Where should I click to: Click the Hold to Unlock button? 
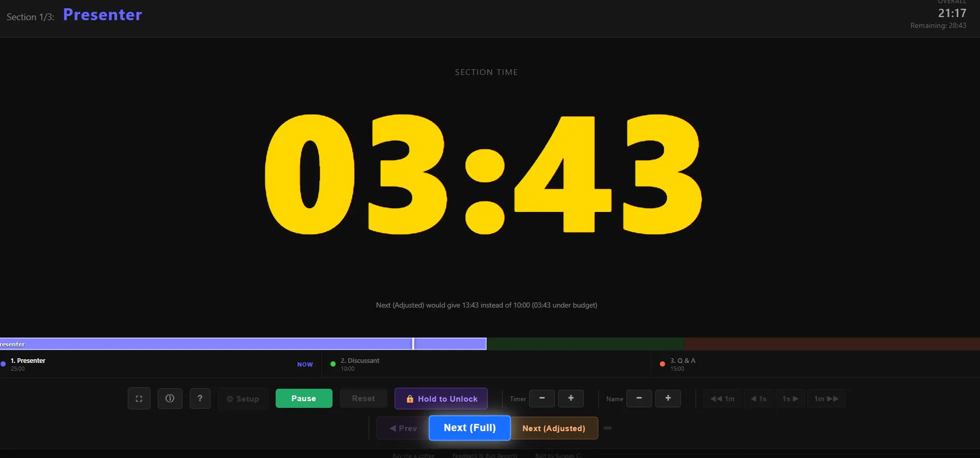pyautogui.click(x=441, y=399)
